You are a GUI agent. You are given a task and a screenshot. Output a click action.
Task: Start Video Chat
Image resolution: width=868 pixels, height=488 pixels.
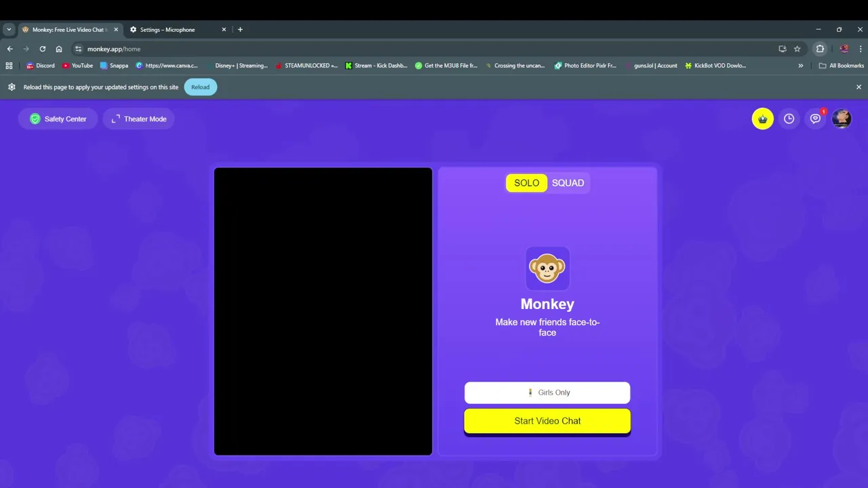[x=547, y=421]
